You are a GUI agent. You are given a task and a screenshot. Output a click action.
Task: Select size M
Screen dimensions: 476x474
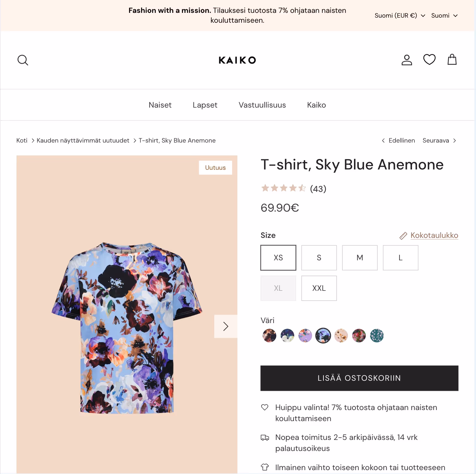pyautogui.click(x=360, y=258)
